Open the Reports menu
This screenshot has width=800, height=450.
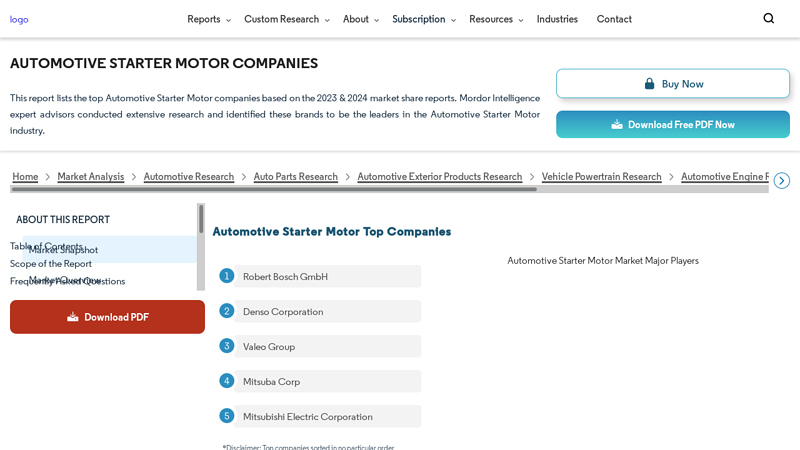pyautogui.click(x=204, y=19)
